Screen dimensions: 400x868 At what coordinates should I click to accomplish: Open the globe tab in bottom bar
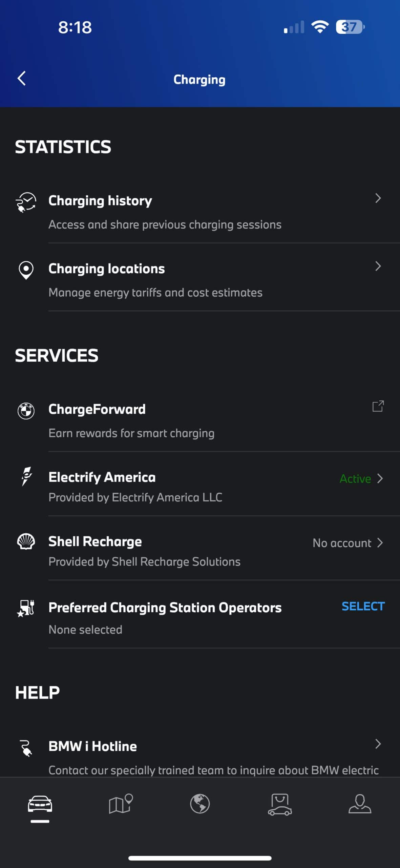200,804
